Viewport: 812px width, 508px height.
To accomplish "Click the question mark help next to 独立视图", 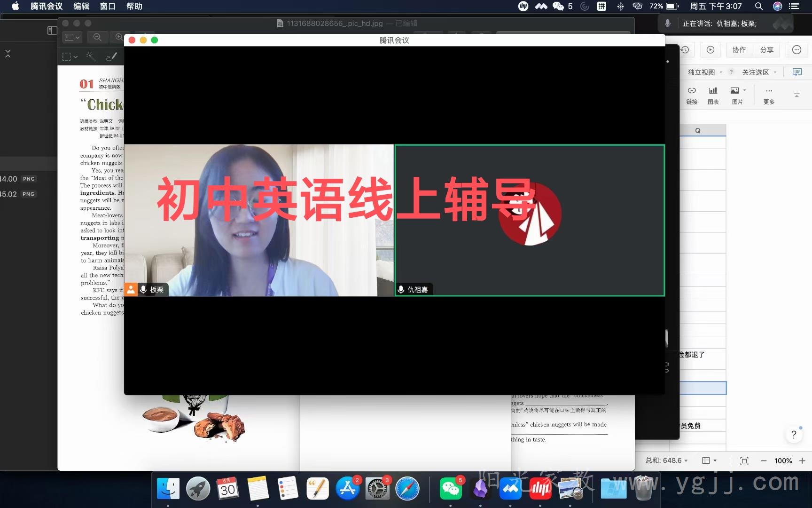I will click(x=731, y=72).
